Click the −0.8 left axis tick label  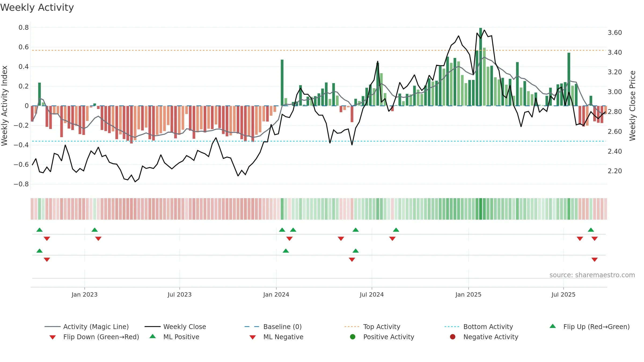click(x=21, y=184)
